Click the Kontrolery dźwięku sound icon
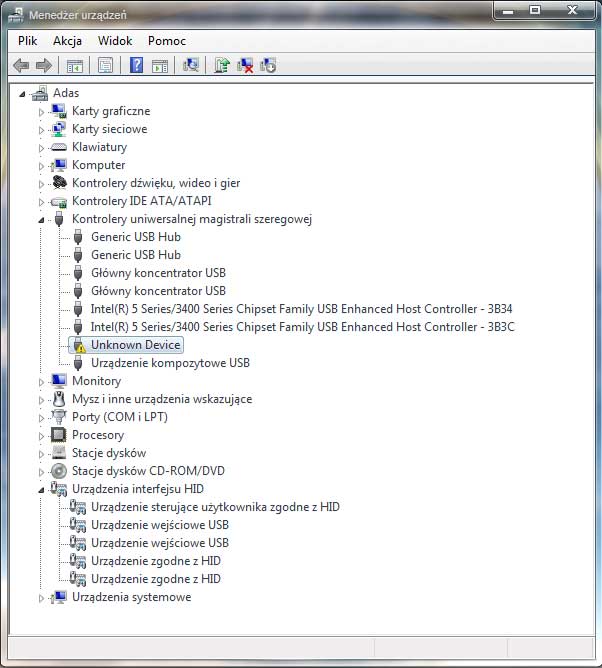This screenshot has height=668, width=602. click(x=59, y=183)
